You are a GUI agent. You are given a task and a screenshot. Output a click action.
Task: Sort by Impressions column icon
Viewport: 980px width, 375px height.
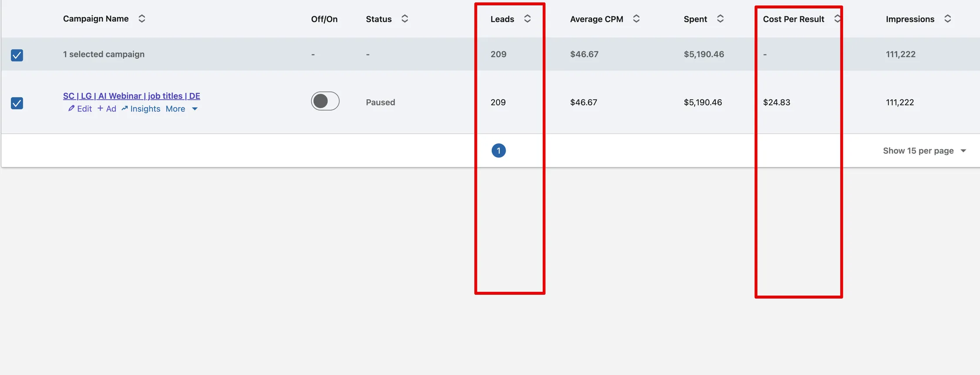coord(947,19)
